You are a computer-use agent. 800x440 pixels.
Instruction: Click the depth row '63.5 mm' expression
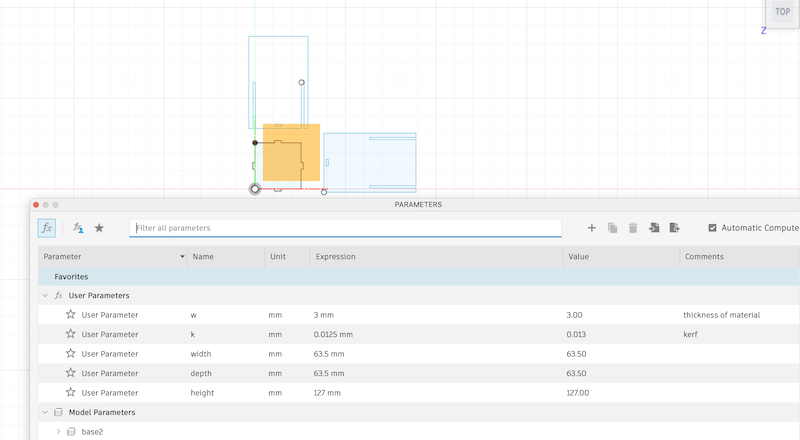[329, 373]
